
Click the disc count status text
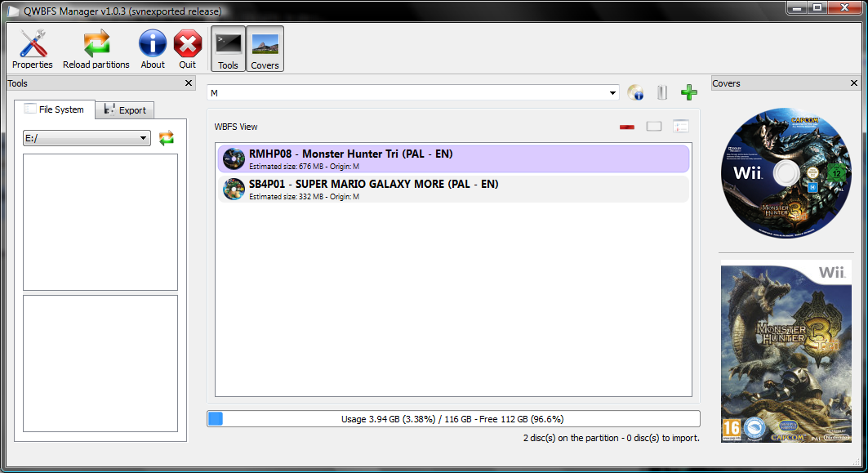[x=611, y=438]
